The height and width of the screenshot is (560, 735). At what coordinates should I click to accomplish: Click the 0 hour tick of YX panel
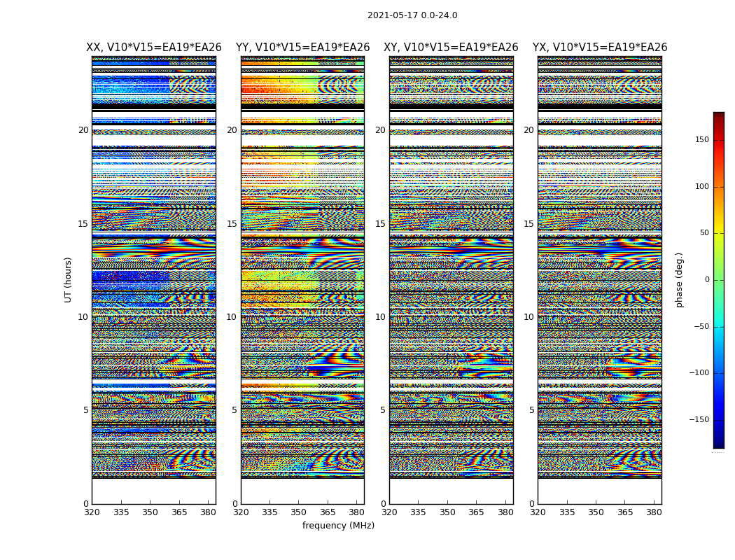point(531,504)
